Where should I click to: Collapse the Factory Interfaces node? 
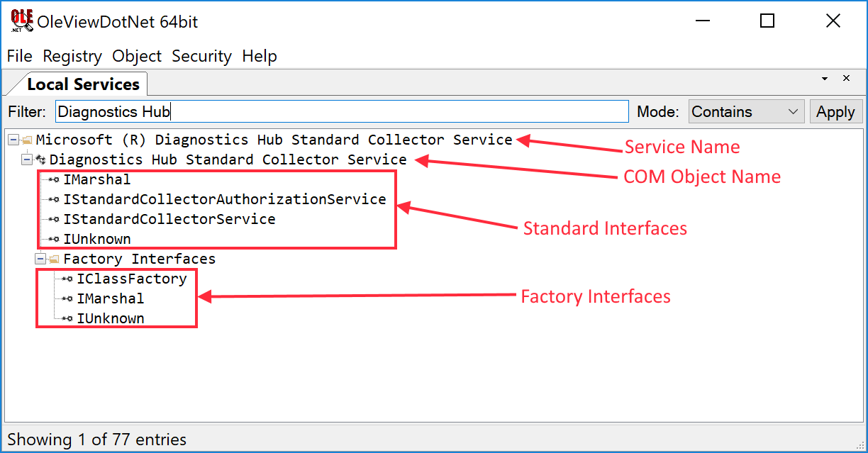pos(40,259)
